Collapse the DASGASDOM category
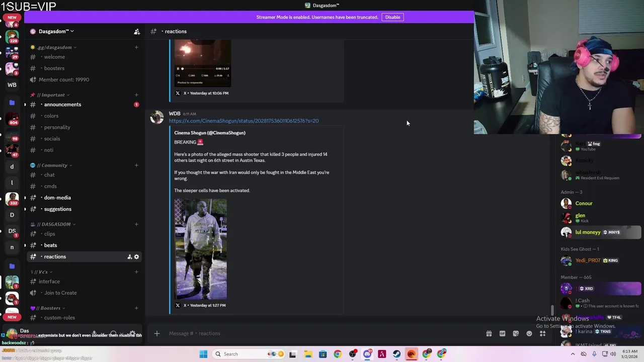Screen dimensions: 644x362 coord(53,224)
